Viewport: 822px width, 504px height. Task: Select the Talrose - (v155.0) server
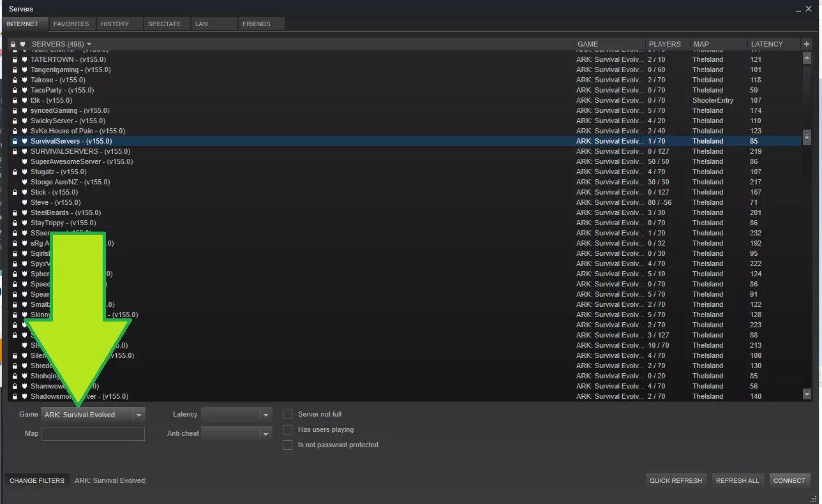(x=405, y=80)
